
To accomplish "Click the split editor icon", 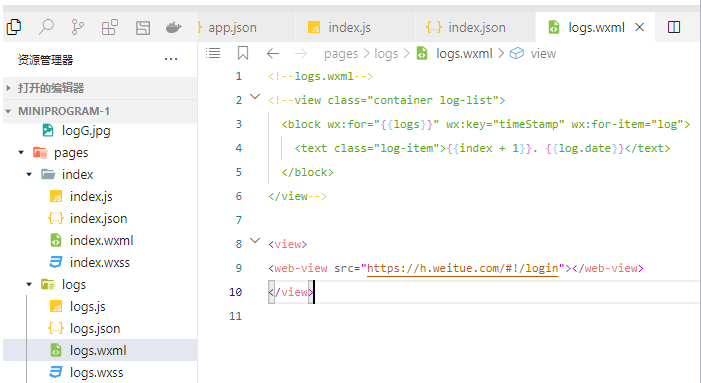I will pyautogui.click(x=674, y=27).
